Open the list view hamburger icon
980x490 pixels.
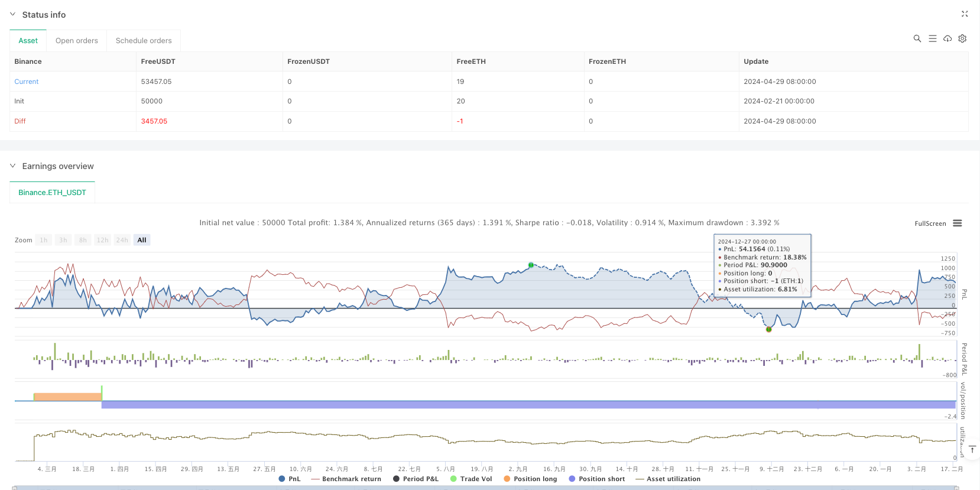click(932, 38)
